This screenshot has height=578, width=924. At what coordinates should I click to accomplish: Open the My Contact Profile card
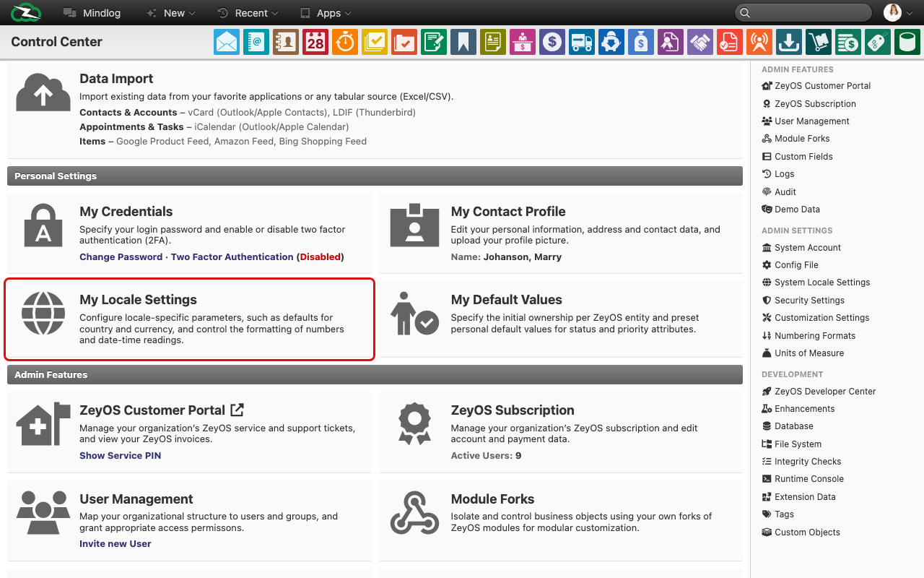point(560,233)
